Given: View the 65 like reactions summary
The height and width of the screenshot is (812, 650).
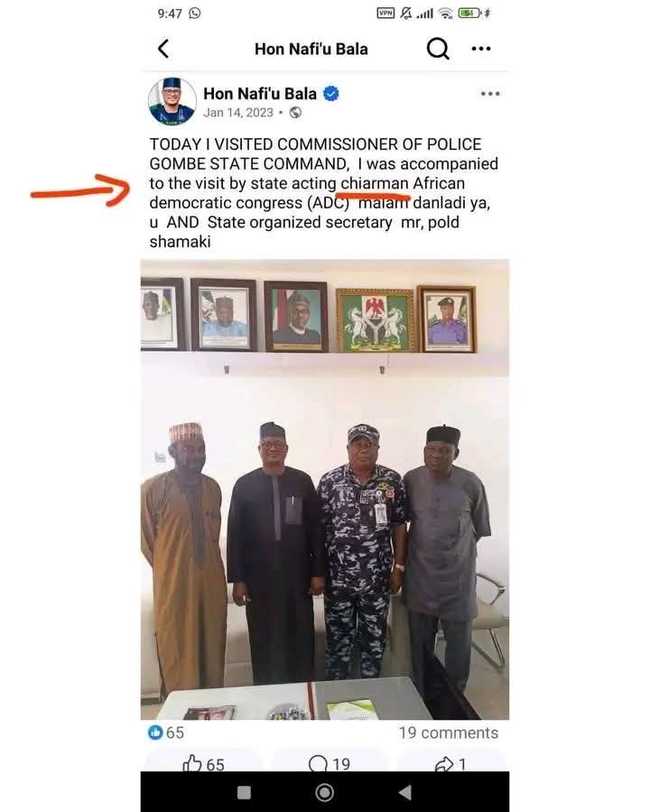Looking at the screenshot, I should pyautogui.click(x=166, y=733).
